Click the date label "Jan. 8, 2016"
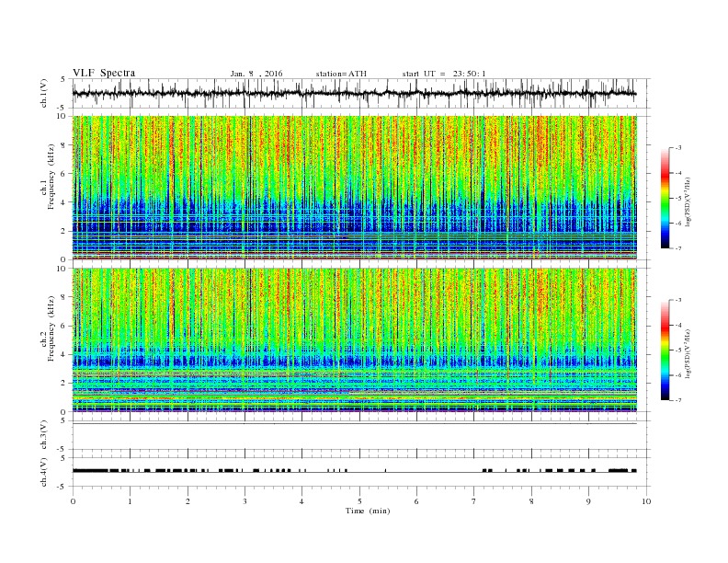 pos(256,74)
